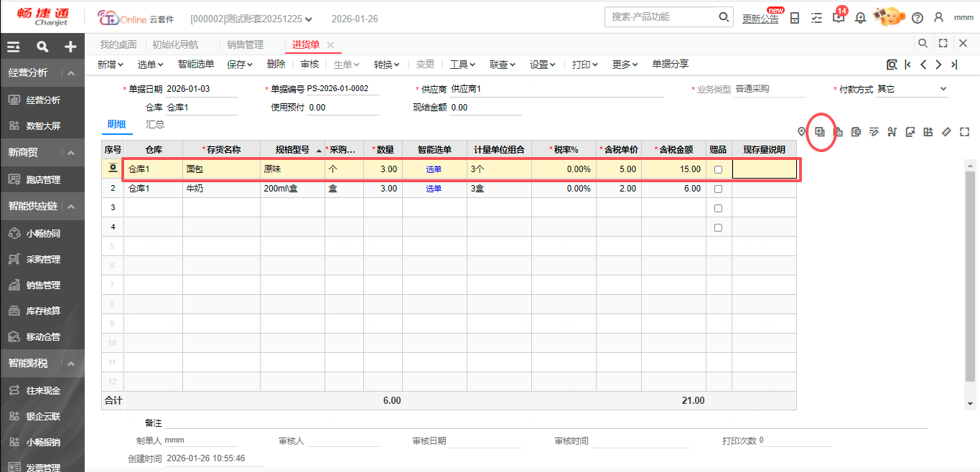
Task: Click the 审核 button in toolbar
Action: pyautogui.click(x=309, y=65)
